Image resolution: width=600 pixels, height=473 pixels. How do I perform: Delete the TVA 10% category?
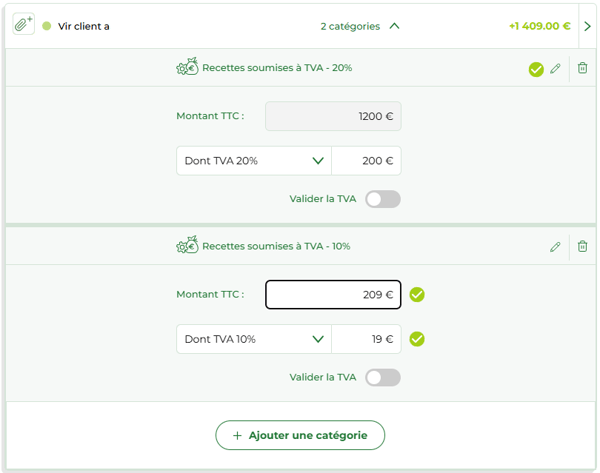click(x=583, y=246)
